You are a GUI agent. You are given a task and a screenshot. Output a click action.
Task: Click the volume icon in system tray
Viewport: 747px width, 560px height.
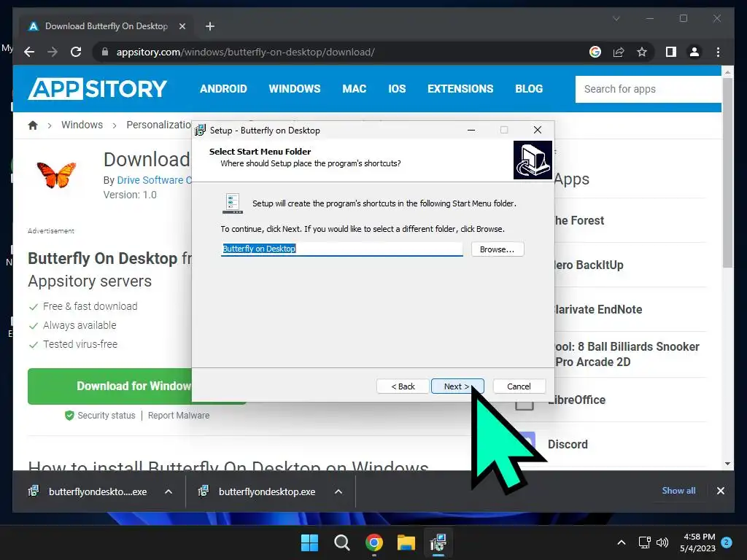[x=662, y=542]
